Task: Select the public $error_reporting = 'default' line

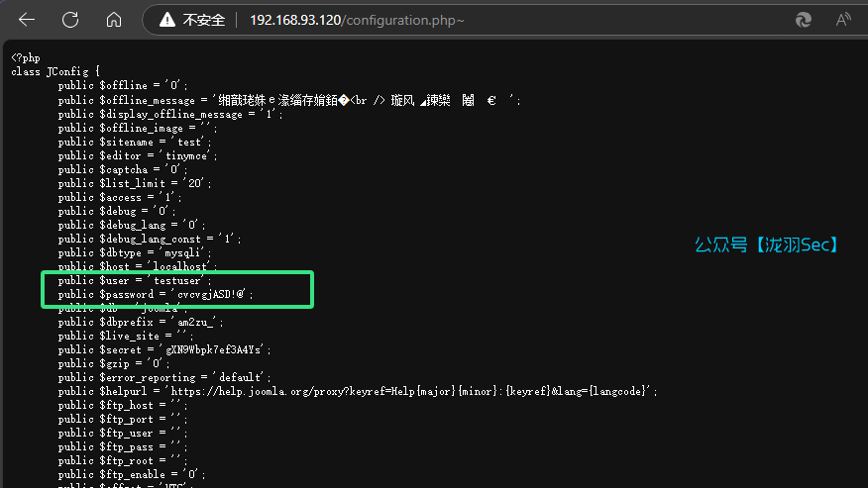Action: [164, 377]
